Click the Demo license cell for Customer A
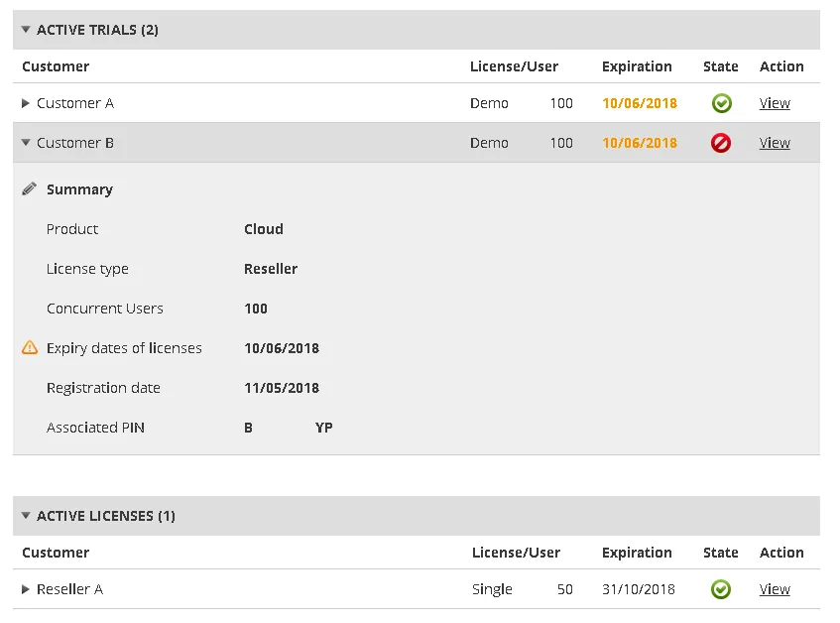 point(489,103)
